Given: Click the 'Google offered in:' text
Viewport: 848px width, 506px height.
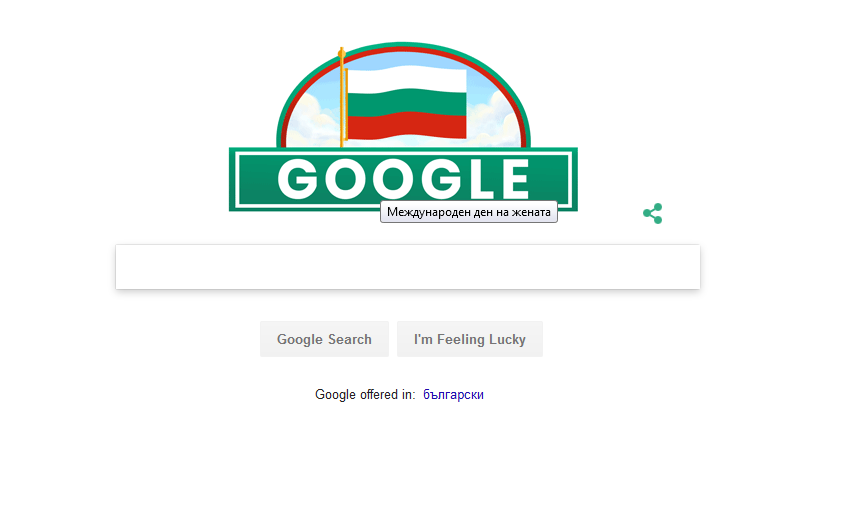Looking at the screenshot, I should tap(365, 395).
